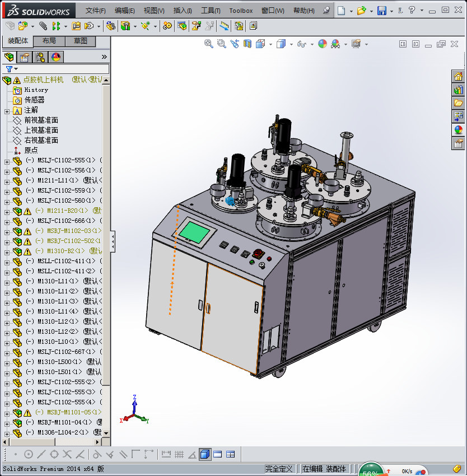Click the Bill of Materials icon

tap(182, 26)
